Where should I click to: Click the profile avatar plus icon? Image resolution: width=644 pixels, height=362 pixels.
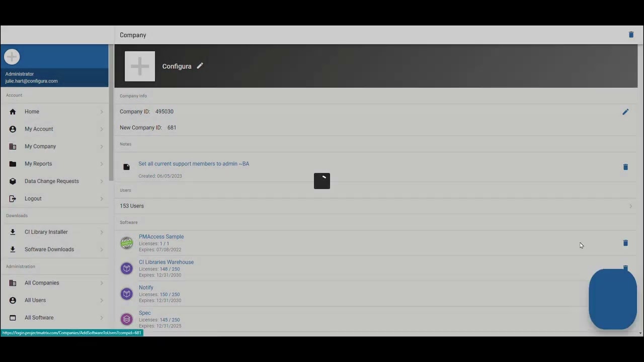click(12, 57)
